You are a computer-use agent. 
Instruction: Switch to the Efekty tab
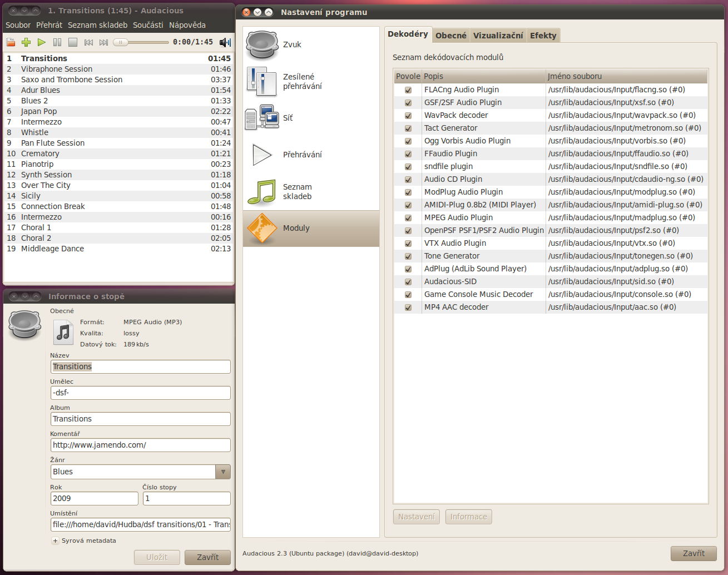[x=543, y=36]
